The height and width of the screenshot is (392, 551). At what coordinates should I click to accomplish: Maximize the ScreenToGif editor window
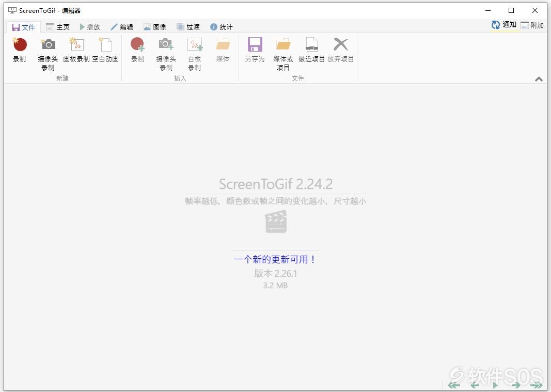(511, 10)
